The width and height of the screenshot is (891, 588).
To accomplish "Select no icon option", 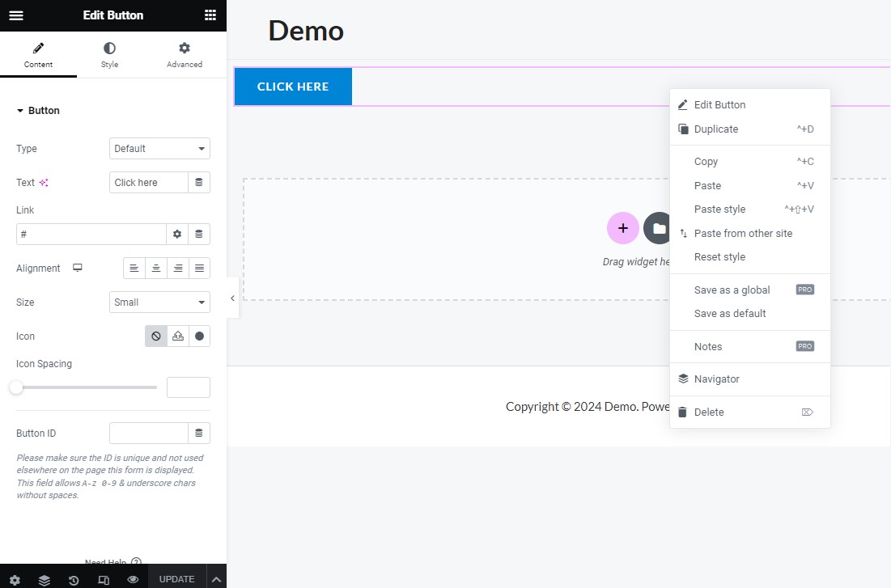I will pyautogui.click(x=155, y=336).
